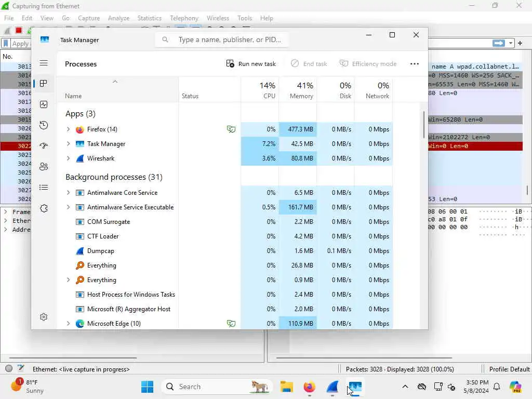Sort processes by Memory column
This screenshot has height=399, width=532.
coord(298,90)
